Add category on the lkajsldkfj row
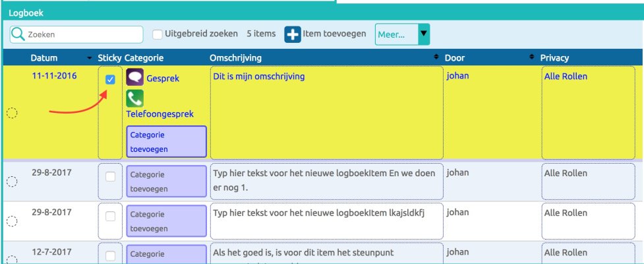Image resolution: width=644 pixels, height=264 pixels. tap(166, 221)
